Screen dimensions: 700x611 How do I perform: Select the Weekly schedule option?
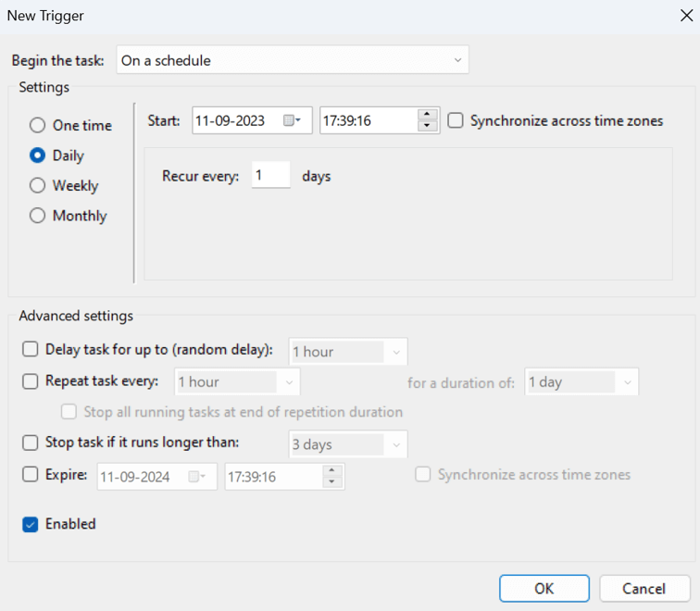pos(37,185)
